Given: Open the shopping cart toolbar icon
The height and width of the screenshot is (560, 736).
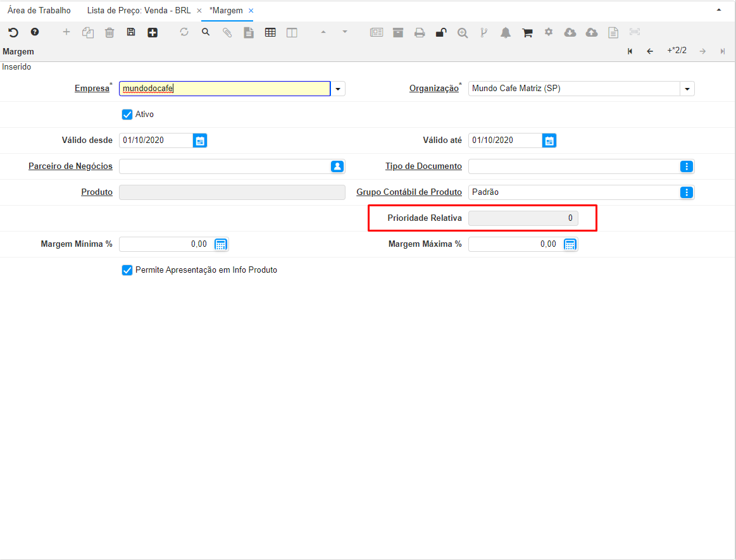Looking at the screenshot, I should point(527,33).
